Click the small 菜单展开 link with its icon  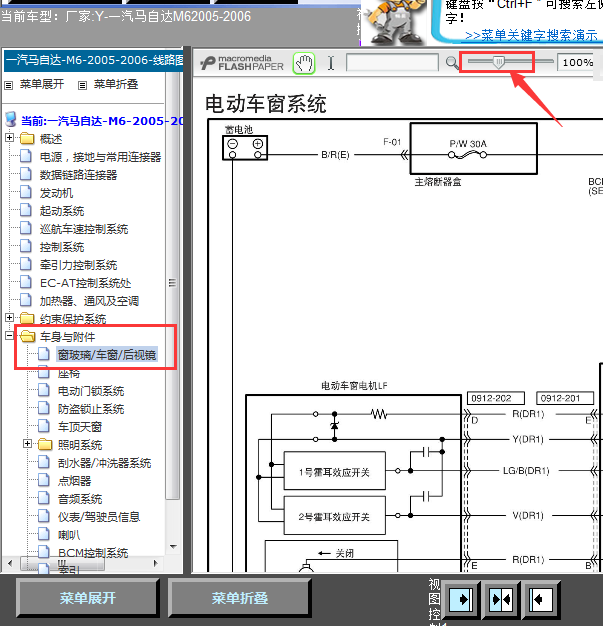pyautogui.click(x=34, y=84)
